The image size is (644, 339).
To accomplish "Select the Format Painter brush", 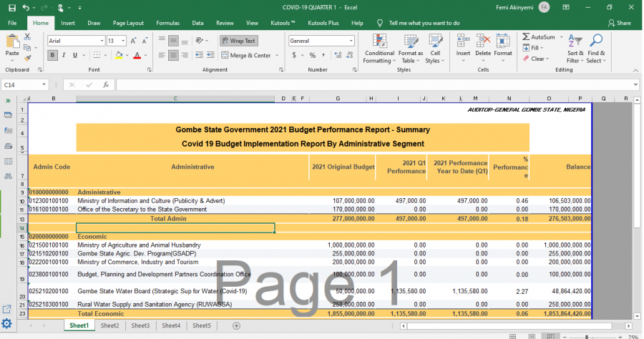I will tap(27, 58).
